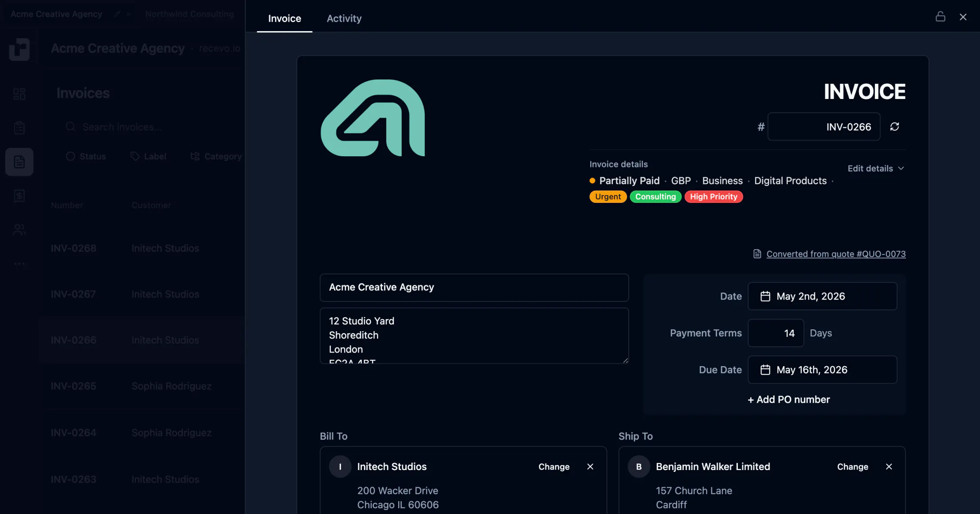980x514 pixels.
Task: Open invoice row INV-0264
Action: pos(142,432)
